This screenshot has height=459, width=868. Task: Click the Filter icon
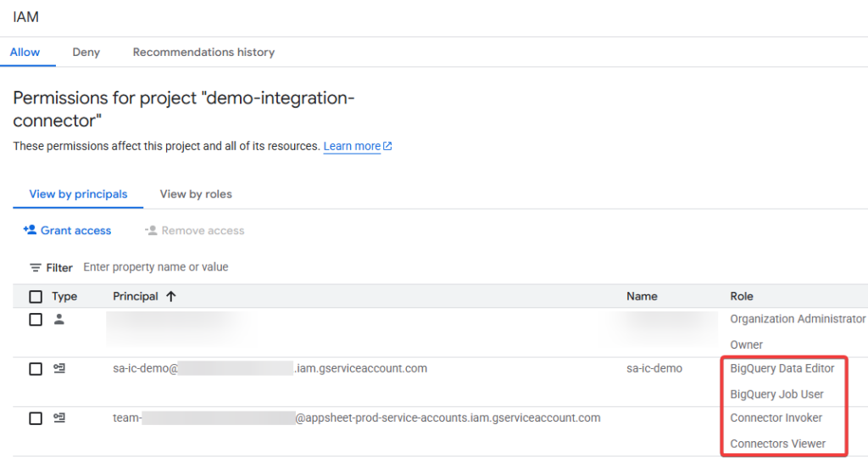tap(36, 268)
